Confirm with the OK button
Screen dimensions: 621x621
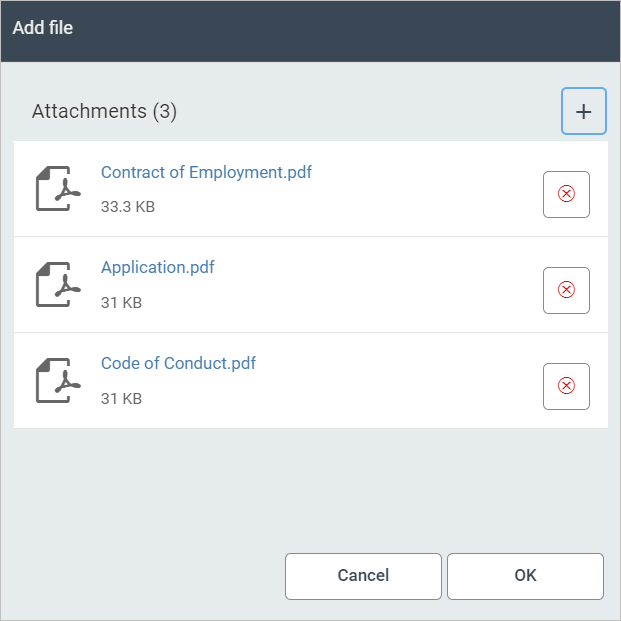pos(525,576)
